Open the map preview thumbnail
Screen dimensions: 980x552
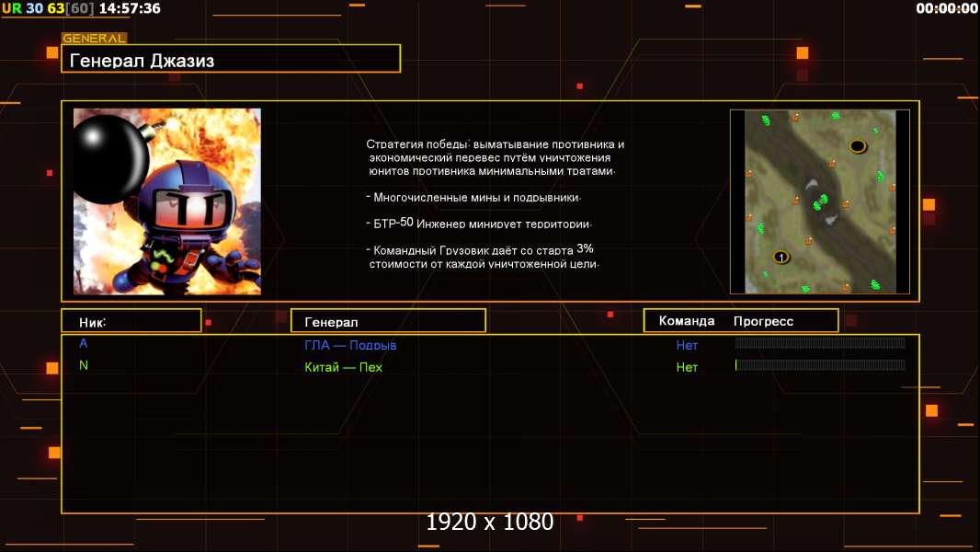[820, 201]
